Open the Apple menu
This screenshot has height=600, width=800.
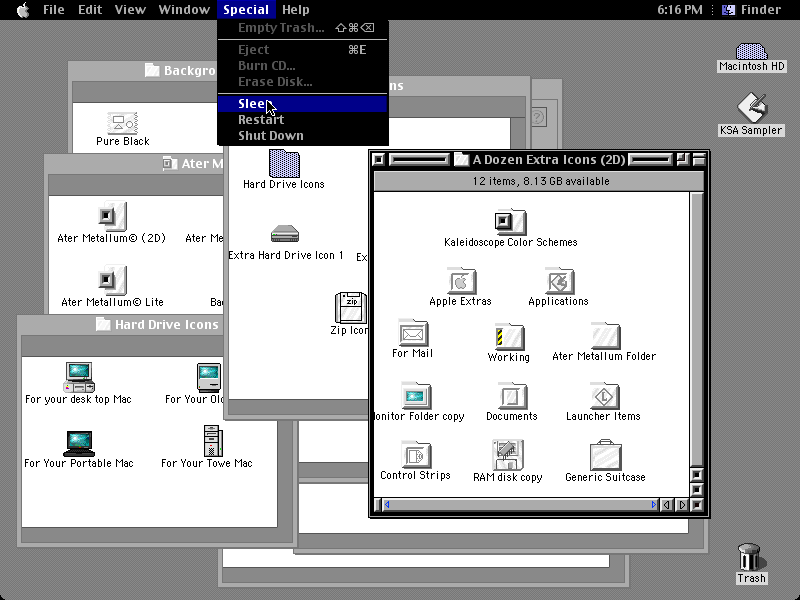23,10
